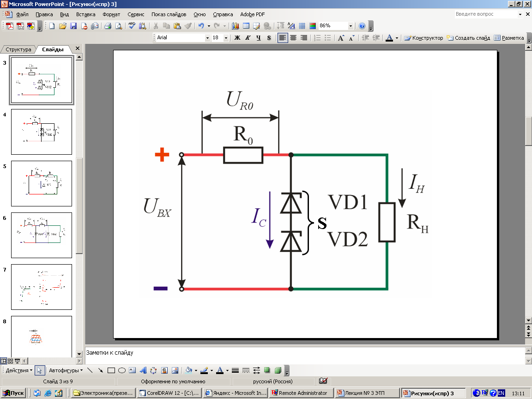Insert a Text Box from drawing toolbar
Viewport: 532px width, 399px height.
133,370
